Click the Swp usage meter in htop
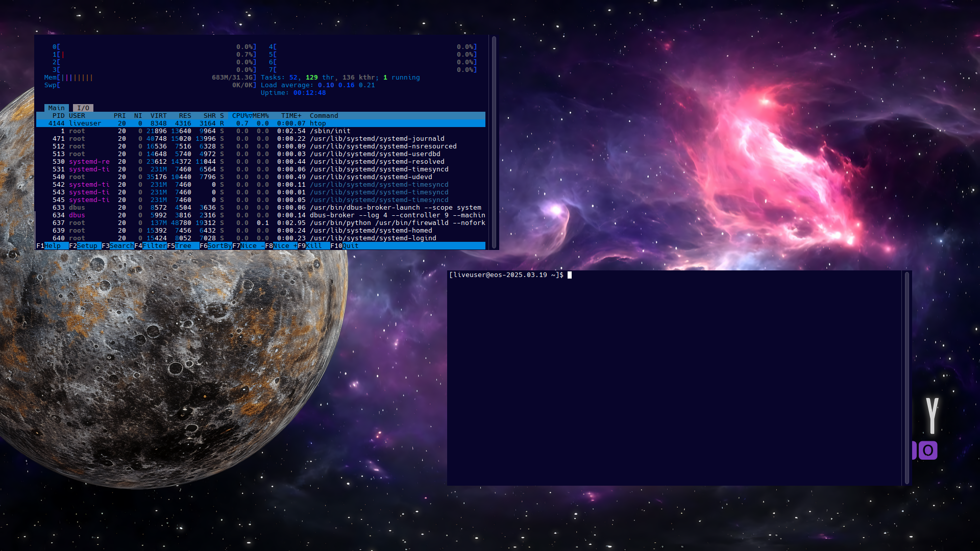The image size is (980, 551). [x=151, y=85]
